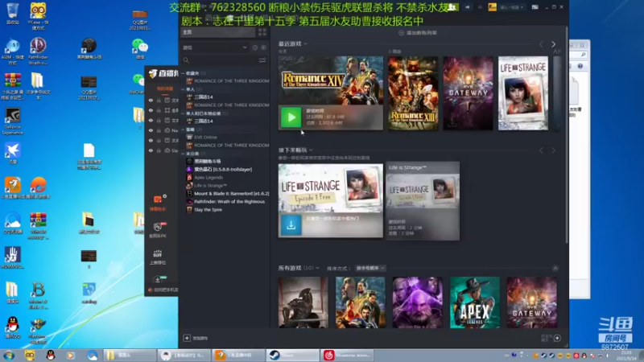The height and width of the screenshot is (362, 644).
Task: Click the add shelf button at top of library
Action: click(418, 33)
